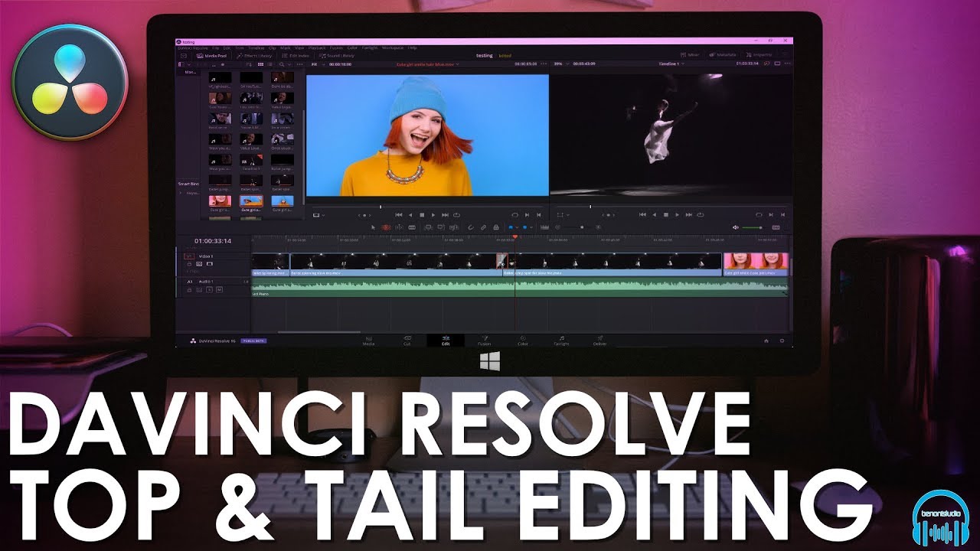The image size is (980, 551).
Task: Lock the Video 1 track
Action: coord(189,264)
